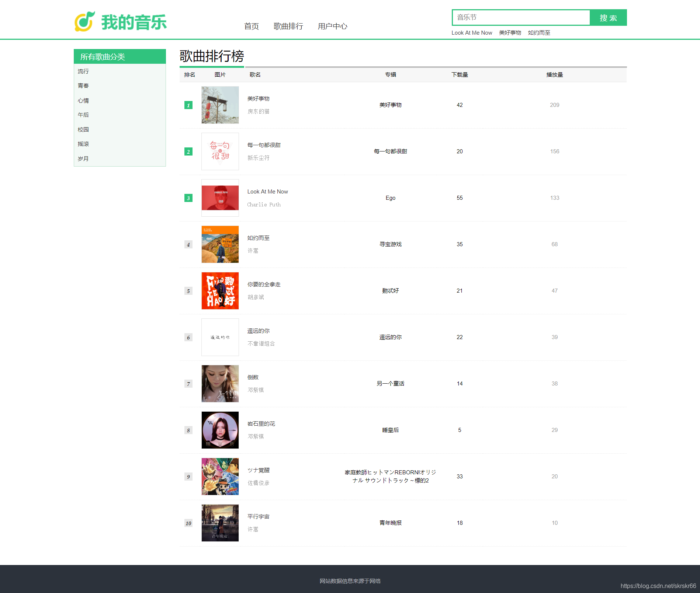Open song title 每一句都很甜

coord(264,145)
